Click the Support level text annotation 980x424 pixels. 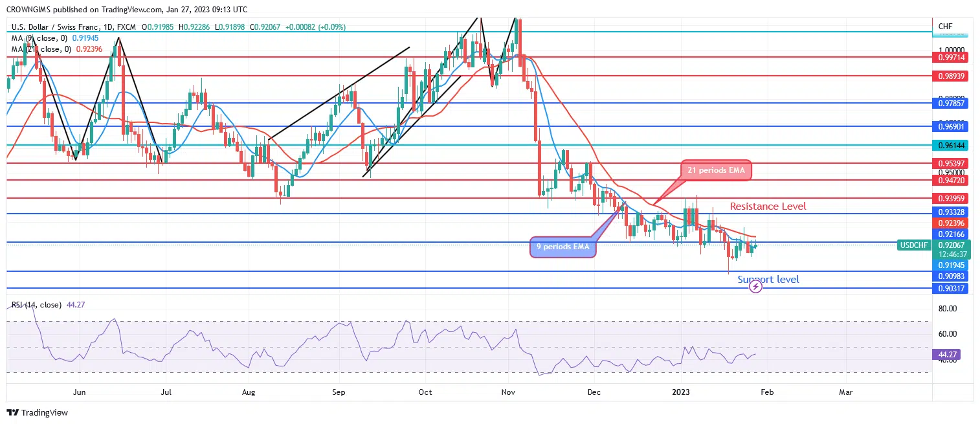tap(768, 280)
